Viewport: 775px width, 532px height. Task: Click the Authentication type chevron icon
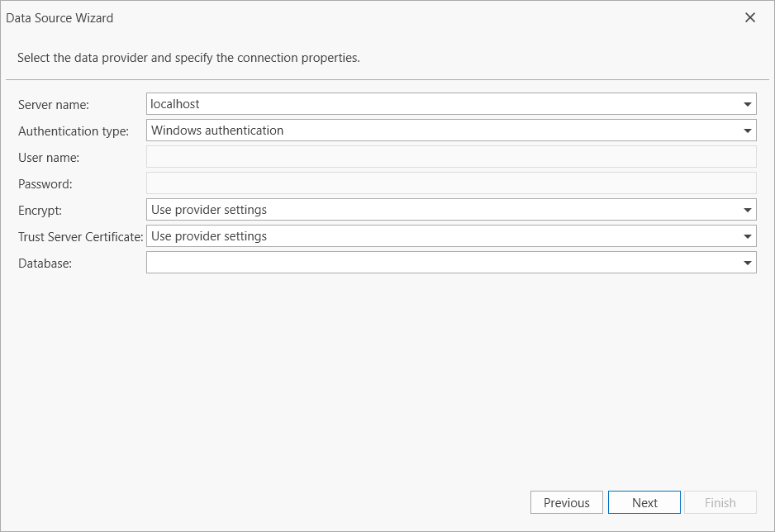pyautogui.click(x=749, y=130)
